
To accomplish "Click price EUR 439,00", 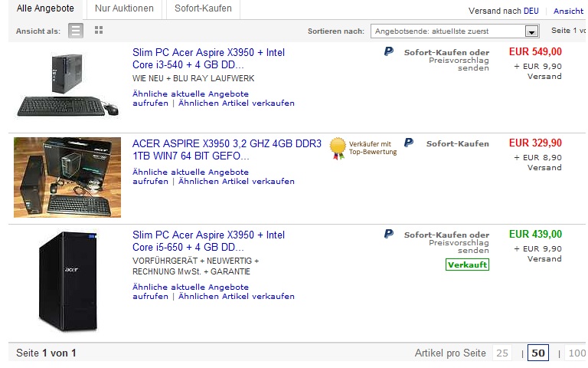I will coord(535,234).
